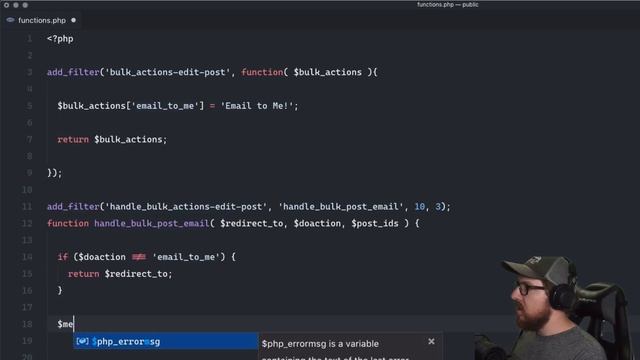The height and width of the screenshot is (360, 640).
Task: Click the green zoom window button
Action: tap(25, 5)
